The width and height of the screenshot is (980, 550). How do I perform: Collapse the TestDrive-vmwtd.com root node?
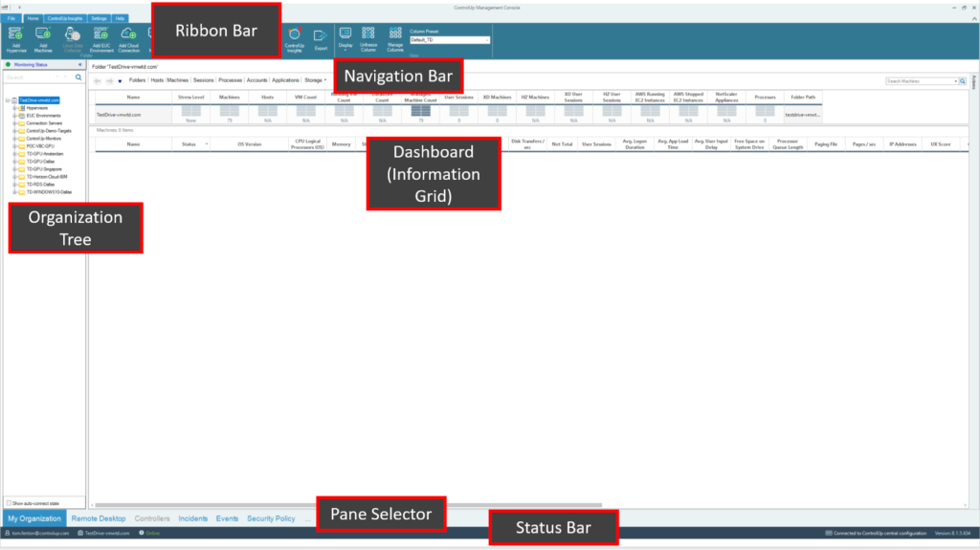(x=8, y=100)
